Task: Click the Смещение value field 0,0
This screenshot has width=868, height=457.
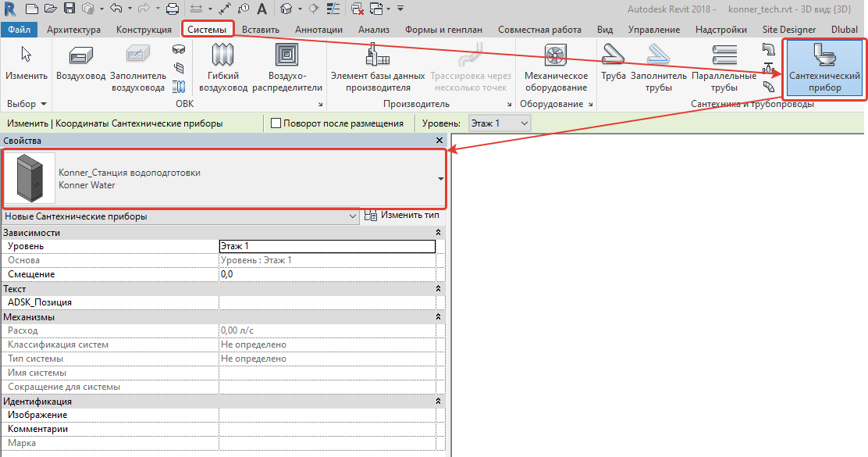Action: (327, 274)
